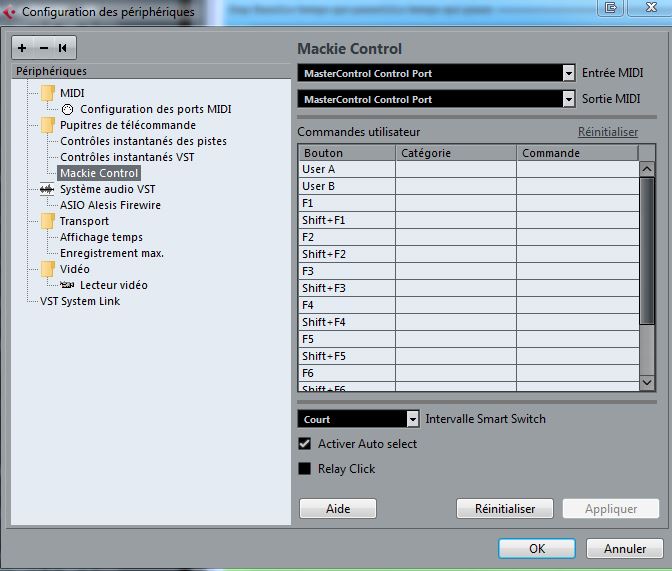Click the Commande column header

click(x=578, y=153)
